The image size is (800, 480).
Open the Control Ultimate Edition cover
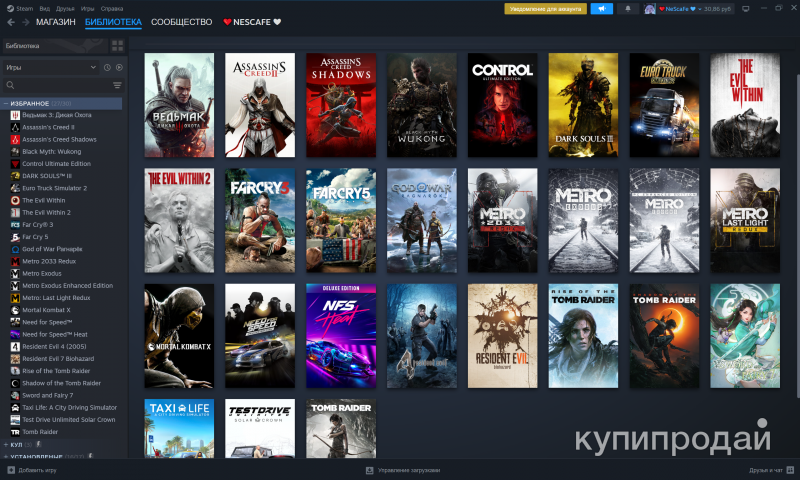tap(503, 105)
